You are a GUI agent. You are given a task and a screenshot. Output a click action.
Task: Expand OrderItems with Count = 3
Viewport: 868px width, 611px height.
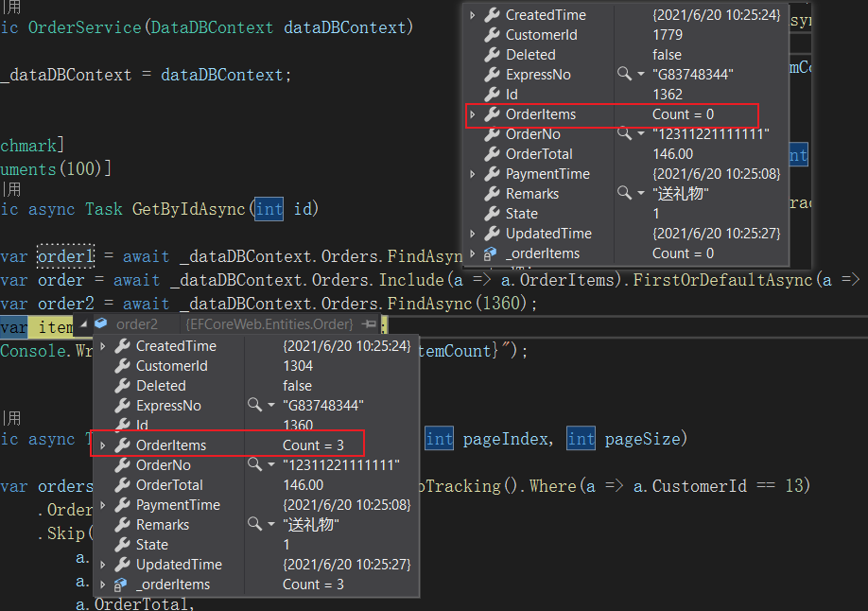click(103, 445)
